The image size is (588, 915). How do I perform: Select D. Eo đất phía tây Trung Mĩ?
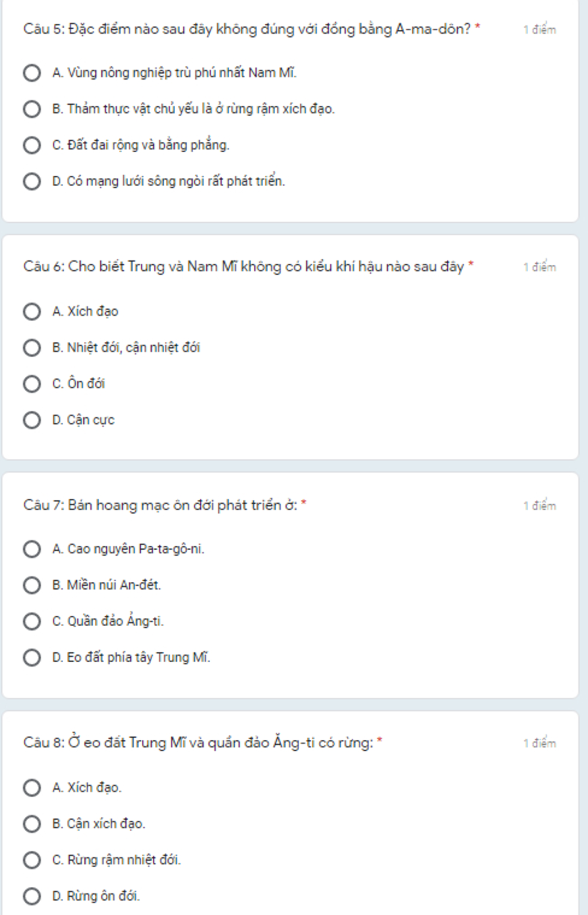click(x=32, y=658)
